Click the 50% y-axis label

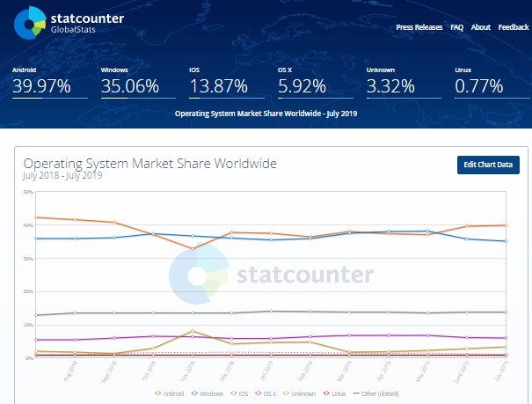click(x=28, y=192)
